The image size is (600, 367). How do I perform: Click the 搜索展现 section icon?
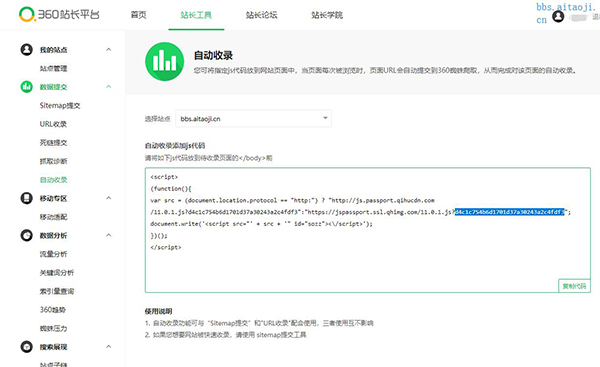[x=26, y=347]
